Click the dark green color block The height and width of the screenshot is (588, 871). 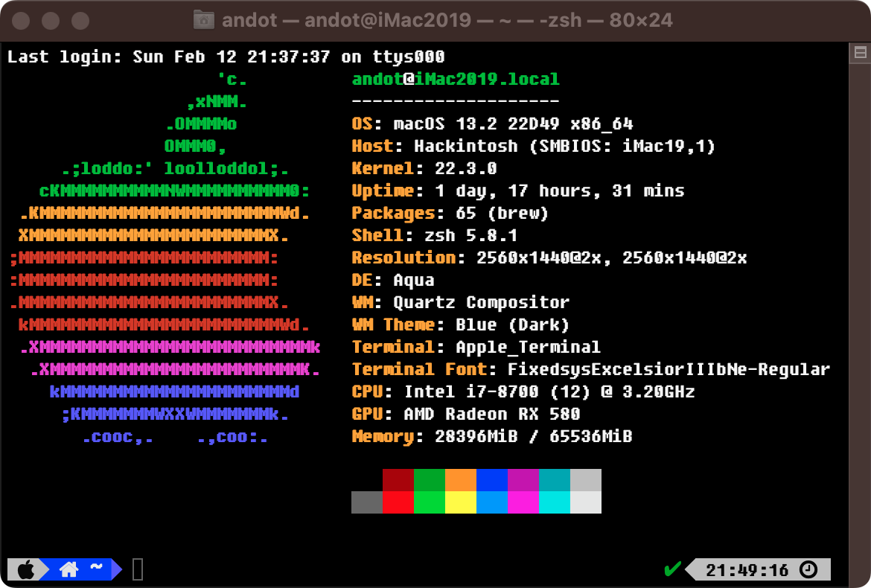pos(430,480)
